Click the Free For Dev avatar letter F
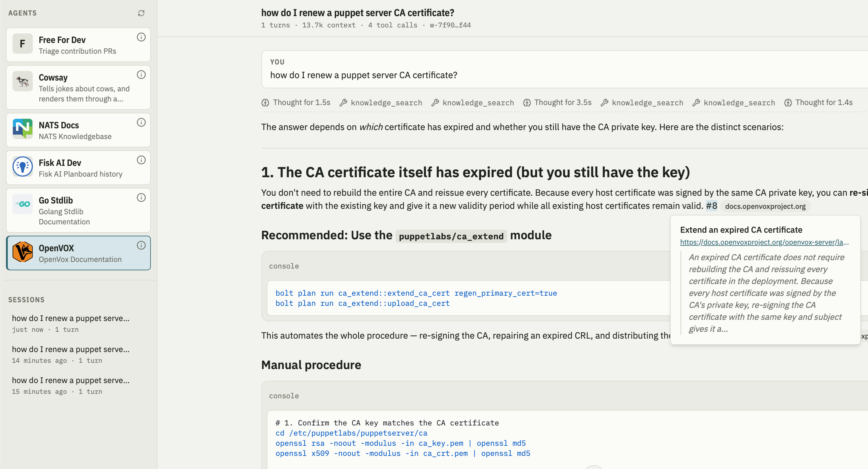Viewport: 868px width, 469px height. (23, 44)
